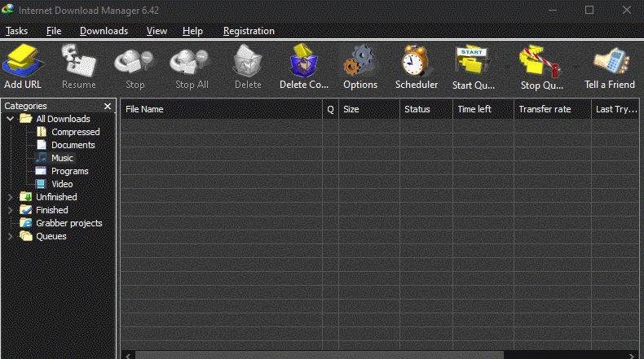Click the Add URL toolbar icon

[23, 60]
